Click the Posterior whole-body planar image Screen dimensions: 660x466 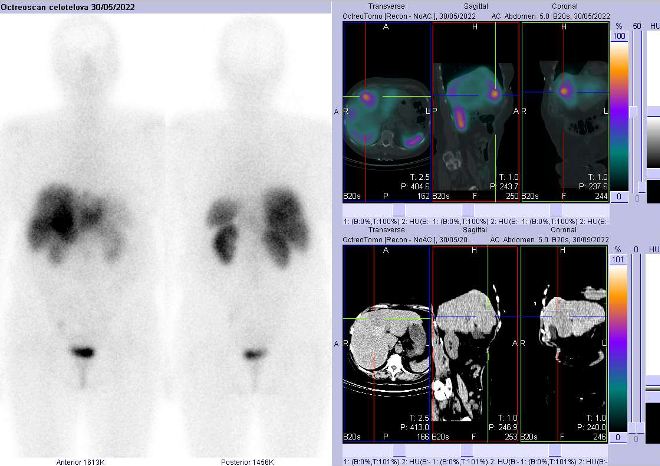(248, 236)
